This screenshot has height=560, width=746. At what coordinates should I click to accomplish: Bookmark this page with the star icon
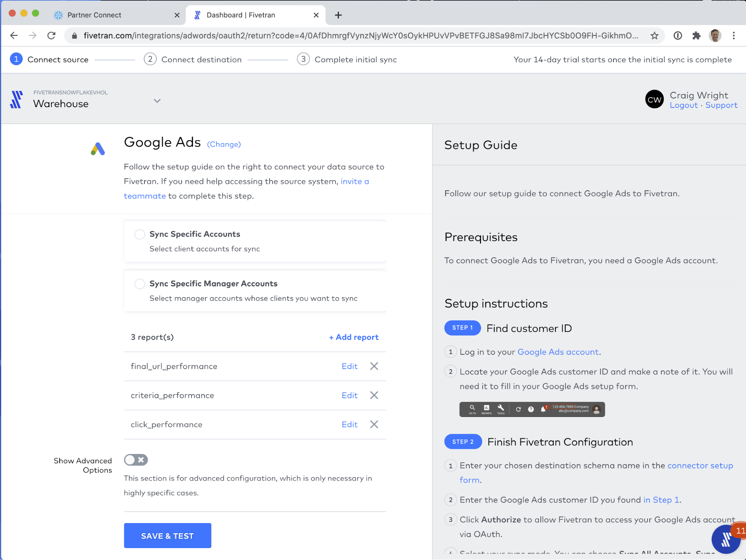coord(654,36)
